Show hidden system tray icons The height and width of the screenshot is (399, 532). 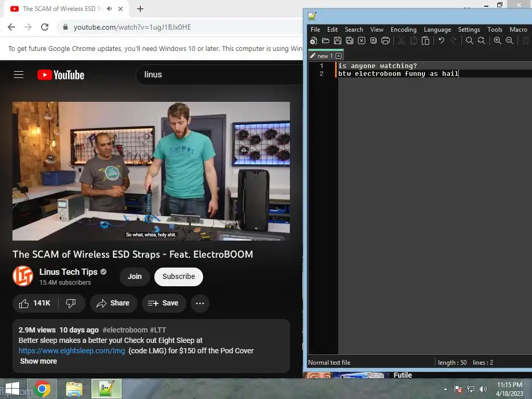tap(445, 389)
